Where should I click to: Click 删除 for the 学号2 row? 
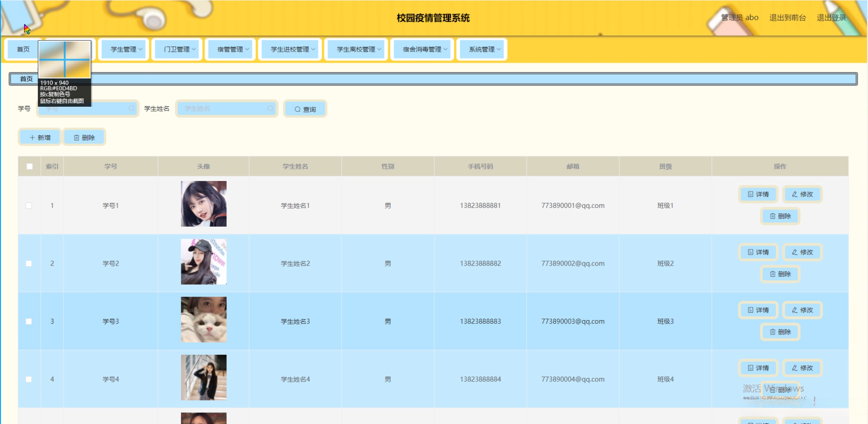point(780,274)
